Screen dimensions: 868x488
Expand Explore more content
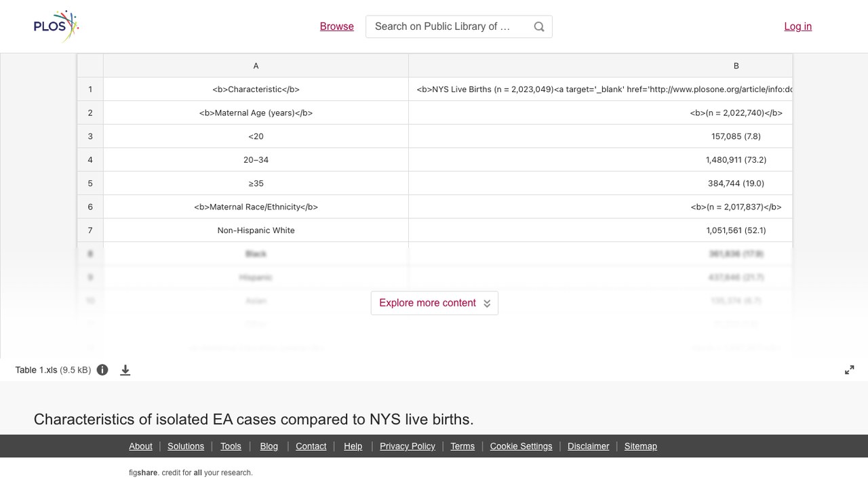435,303
